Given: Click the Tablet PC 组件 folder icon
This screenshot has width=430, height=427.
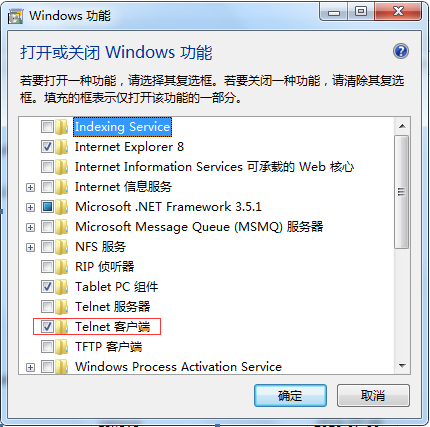Looking at the screenshot, I should click(x=62, y=287).
